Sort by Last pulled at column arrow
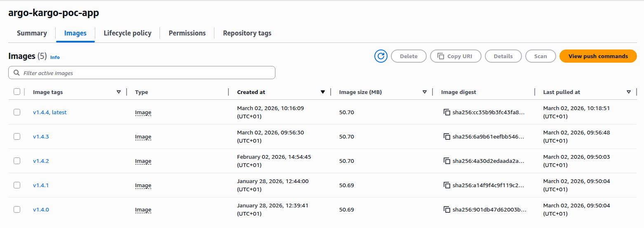This screenshot has height=228, width=644. click(629, 92)
